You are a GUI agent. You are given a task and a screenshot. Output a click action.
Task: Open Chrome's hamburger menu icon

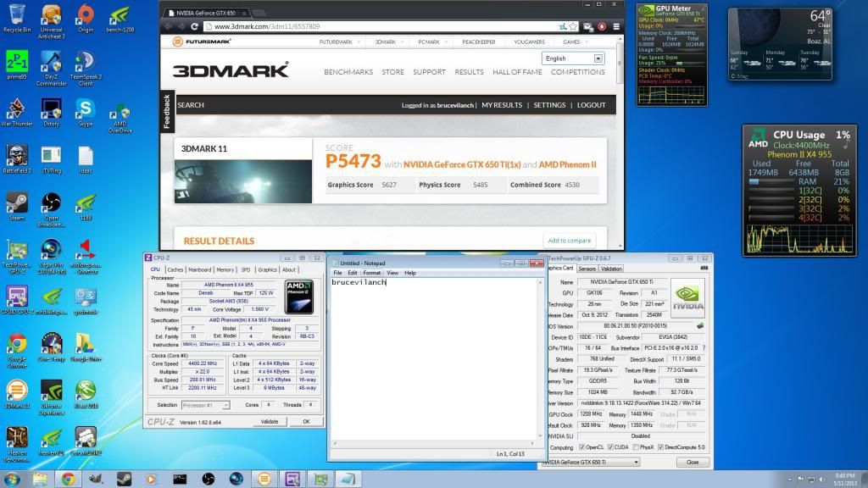616,26
